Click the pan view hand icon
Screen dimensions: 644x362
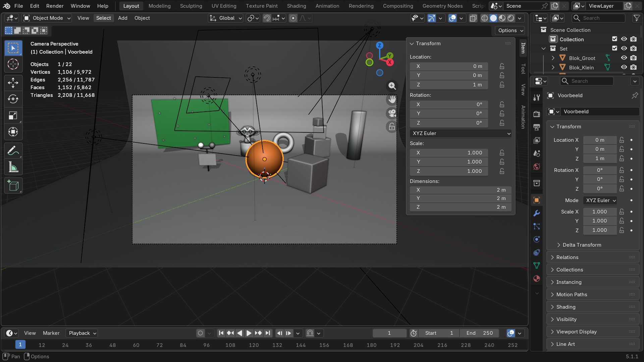[x=392, y=100]
